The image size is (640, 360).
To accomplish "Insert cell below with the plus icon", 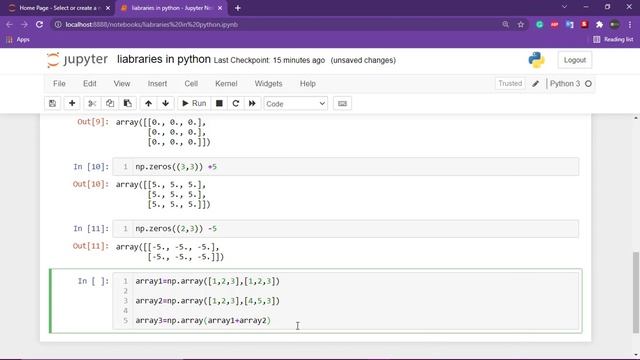I will coord(72,104).
